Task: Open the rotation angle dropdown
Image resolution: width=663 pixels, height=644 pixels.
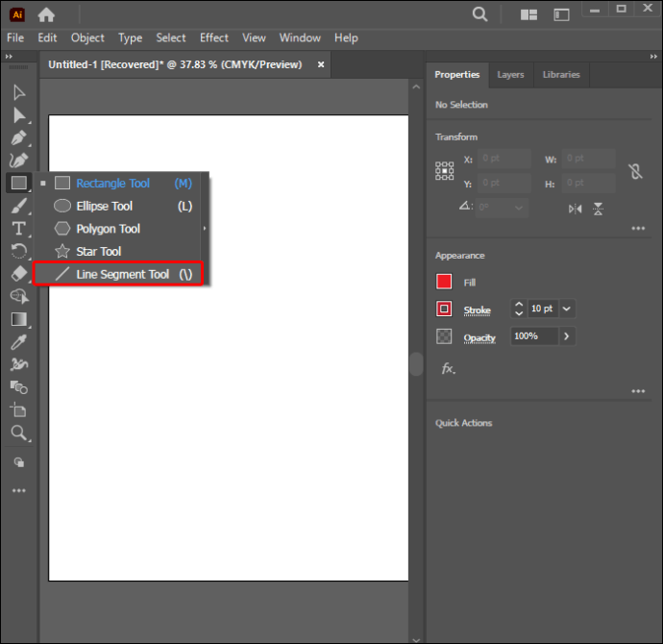Action: pyautogui.click(x=519, y=208)
